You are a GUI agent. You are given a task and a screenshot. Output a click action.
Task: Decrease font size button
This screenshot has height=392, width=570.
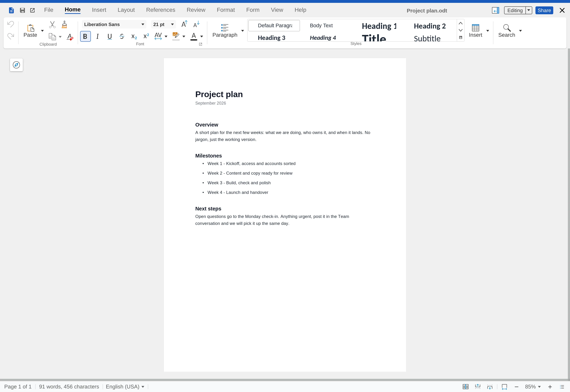coord(196,24)
